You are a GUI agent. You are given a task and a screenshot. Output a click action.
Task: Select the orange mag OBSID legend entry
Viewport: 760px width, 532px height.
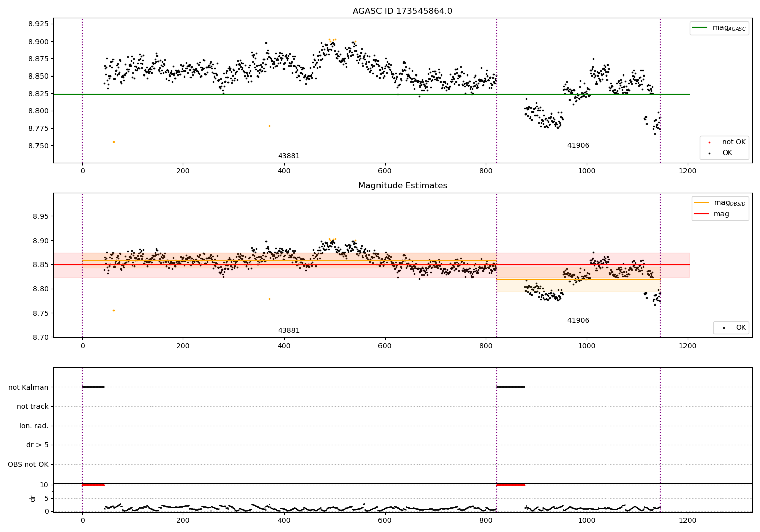click(720, 203)
